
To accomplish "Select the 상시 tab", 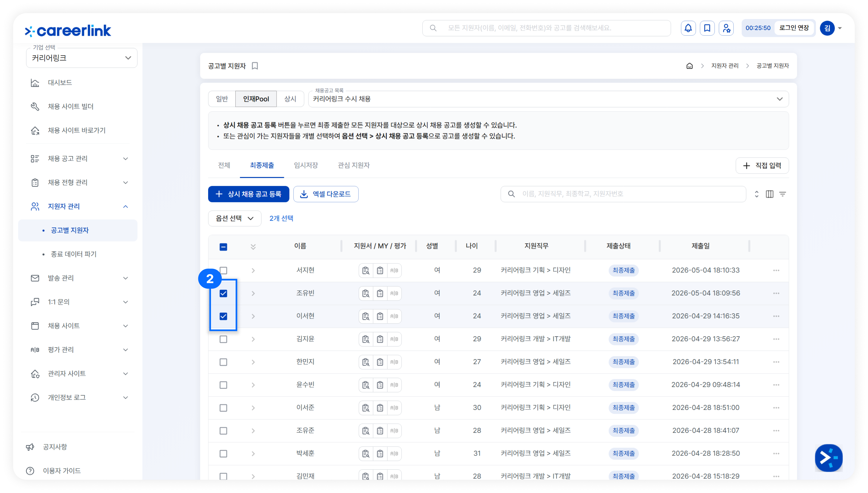I will coord(290,99).
